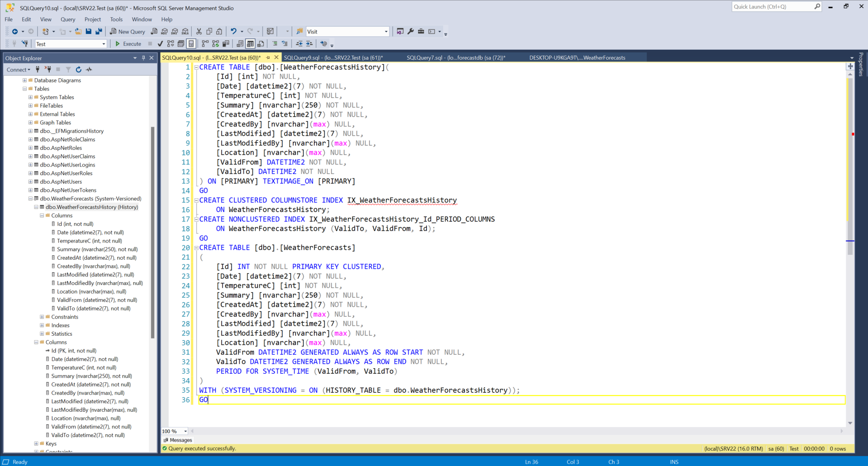
Task: Expand the Indexes node in Object Explorer
Action: pos(42,325)
